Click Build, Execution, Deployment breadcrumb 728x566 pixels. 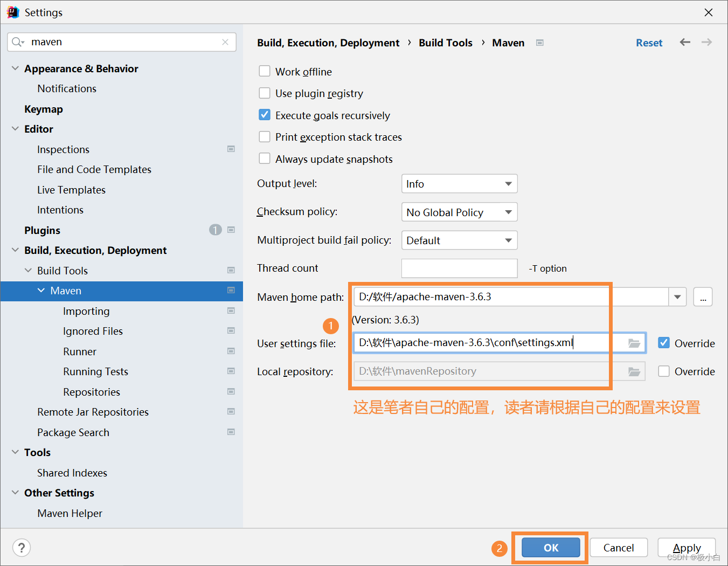328,43
